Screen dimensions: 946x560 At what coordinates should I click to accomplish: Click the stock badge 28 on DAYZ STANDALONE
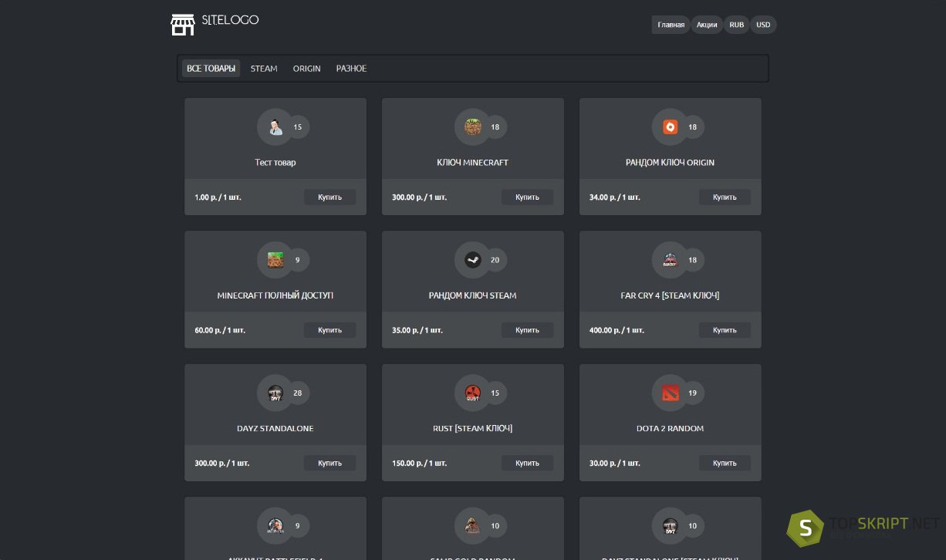click(x=298, y=393)
